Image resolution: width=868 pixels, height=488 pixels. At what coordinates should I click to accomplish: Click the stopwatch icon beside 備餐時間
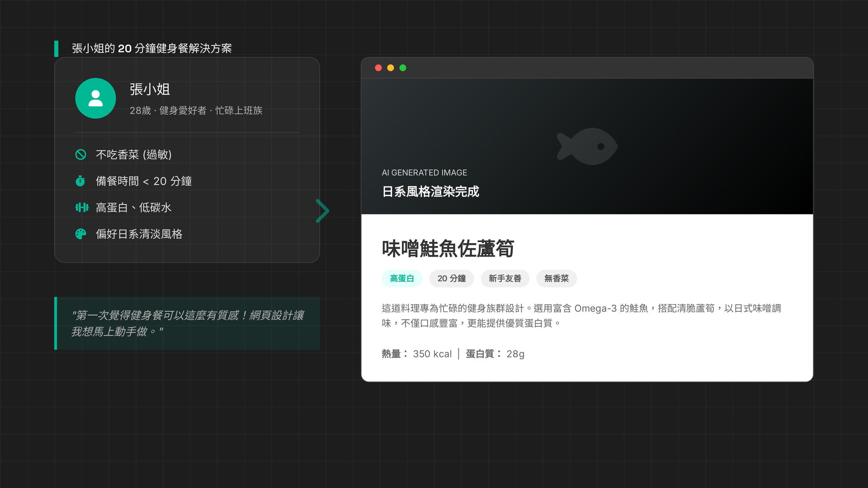click(80, 181)
